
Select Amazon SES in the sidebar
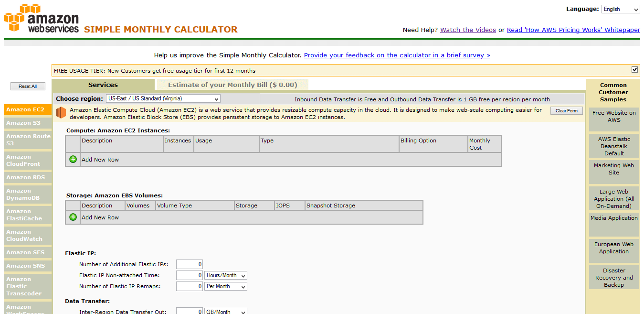(28, 252)
